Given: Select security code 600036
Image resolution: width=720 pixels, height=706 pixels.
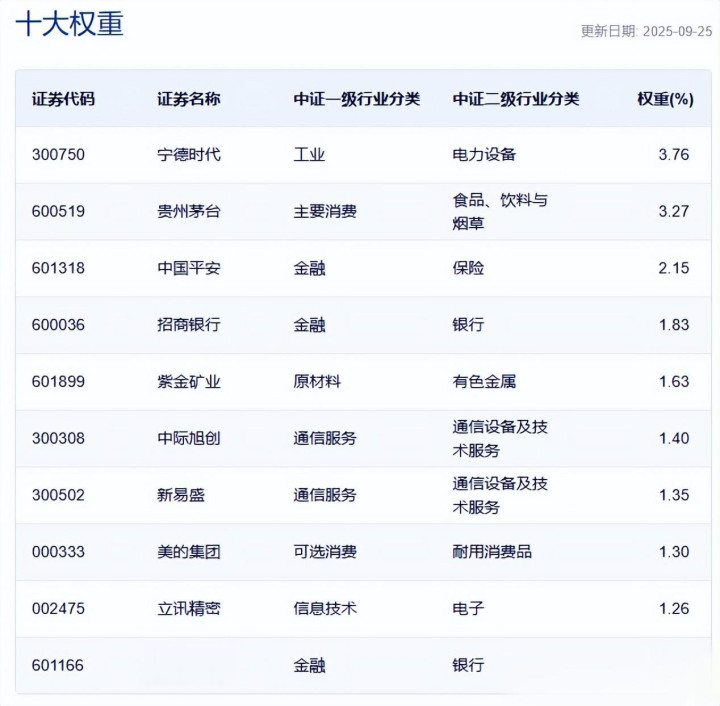Looking at the screenshot, I should (x=58, y=325).
